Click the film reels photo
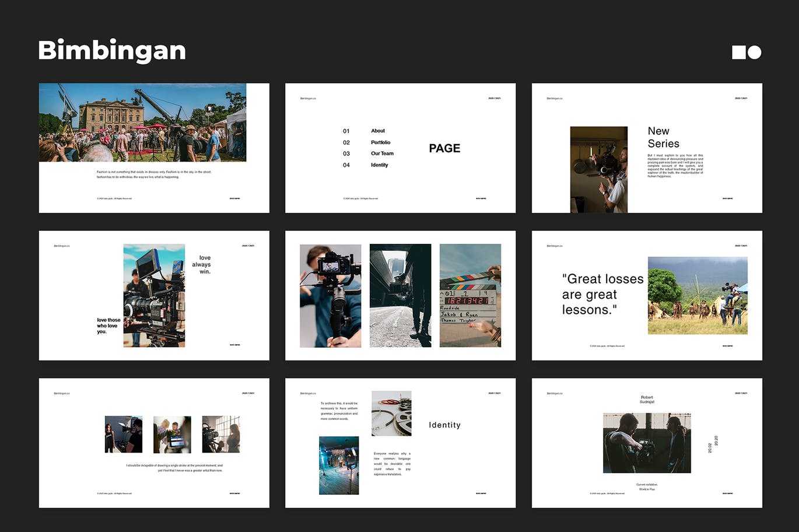799x532 pixels. point(391,414)
